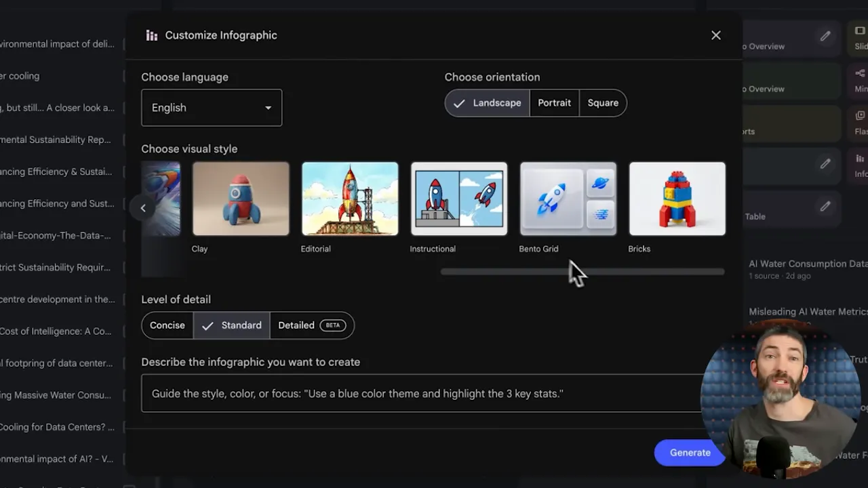Open source 'nmental impact of AI? - V...'

click(57, 459)
